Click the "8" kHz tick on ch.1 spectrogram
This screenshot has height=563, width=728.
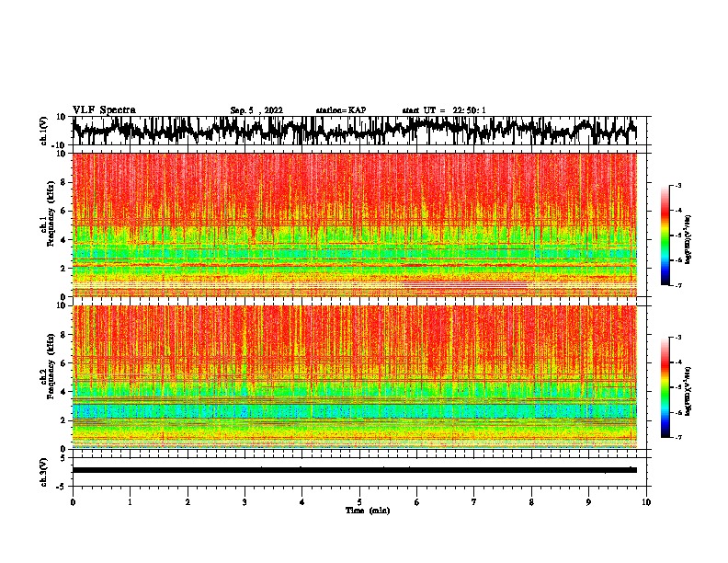pos(63,182)
